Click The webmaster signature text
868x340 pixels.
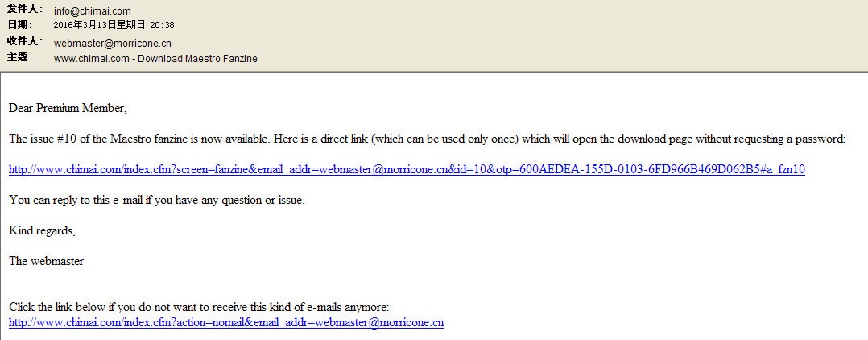tap(47, 261)
